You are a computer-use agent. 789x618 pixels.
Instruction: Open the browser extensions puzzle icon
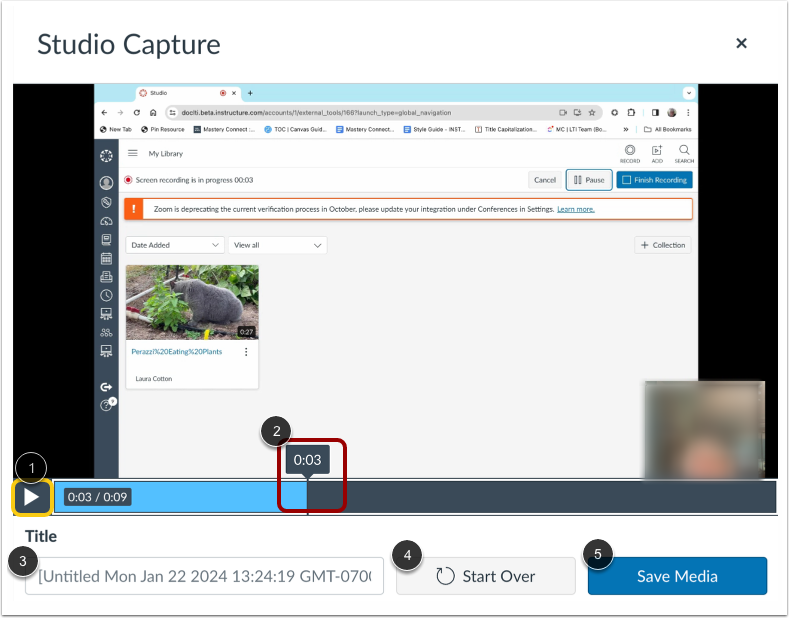click(x=632, y=113)
